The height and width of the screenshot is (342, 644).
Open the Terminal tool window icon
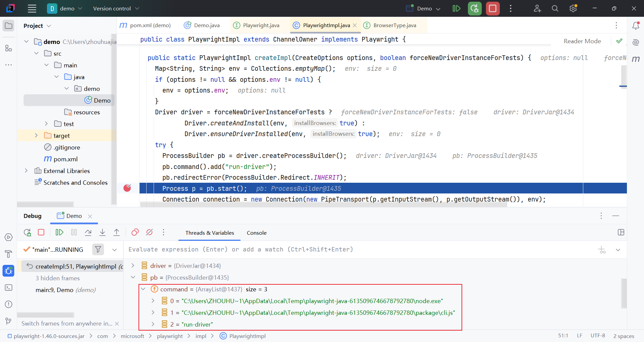point(9,288)
